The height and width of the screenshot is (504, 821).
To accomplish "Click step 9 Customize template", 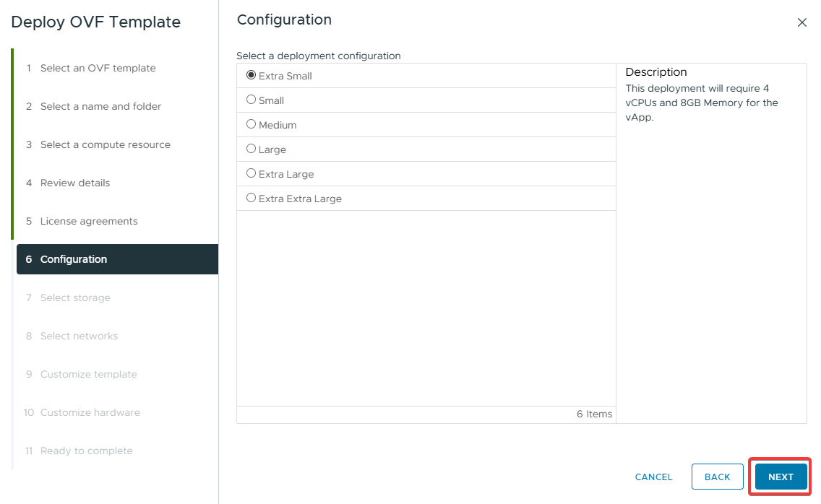I will tap(88, 374).
